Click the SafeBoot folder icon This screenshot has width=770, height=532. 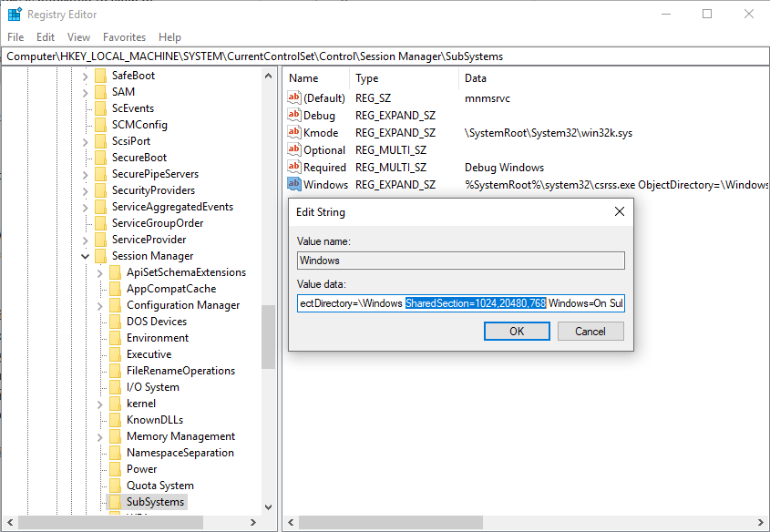(x=100, y=76)
